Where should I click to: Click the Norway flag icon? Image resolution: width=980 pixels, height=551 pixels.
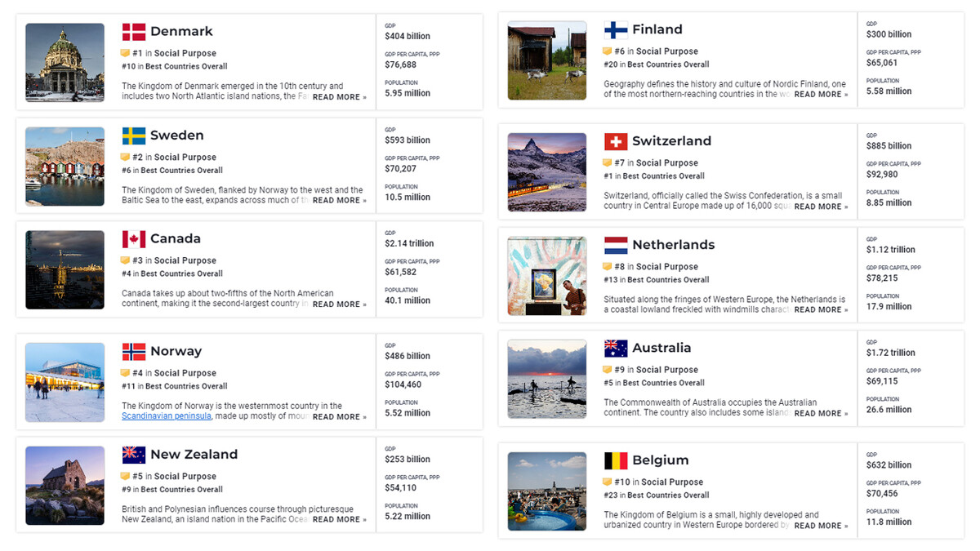(134, 352)
